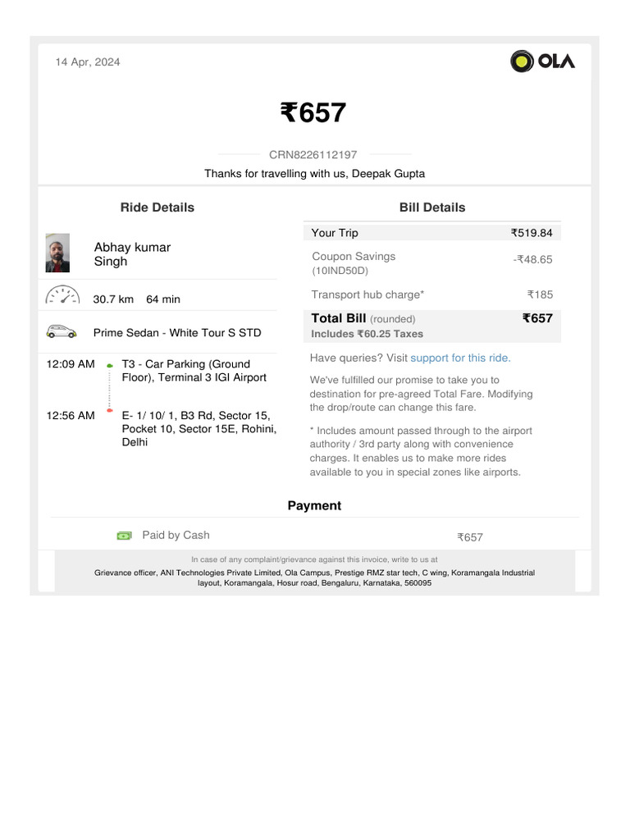This screenshot has width=630, height=840.
Task: Click the speedometer distance icon
Action: 62,296
